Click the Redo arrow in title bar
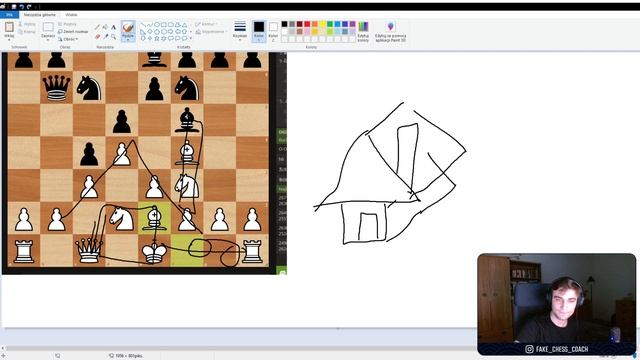Screen dimensions: 640x360 [x=29, y=7]
